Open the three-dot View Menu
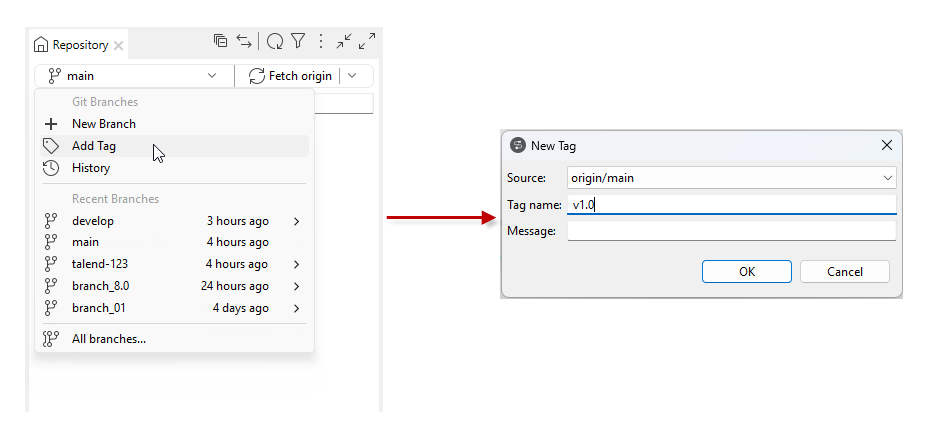931x440 pixels. (x=321, y=42)
